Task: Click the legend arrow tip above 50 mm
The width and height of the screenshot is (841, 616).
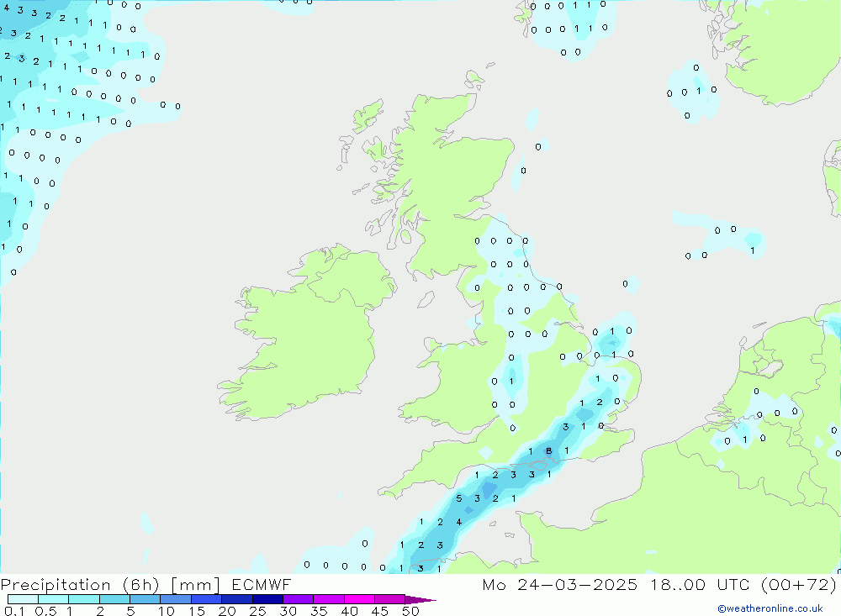Action: point(420,600)
